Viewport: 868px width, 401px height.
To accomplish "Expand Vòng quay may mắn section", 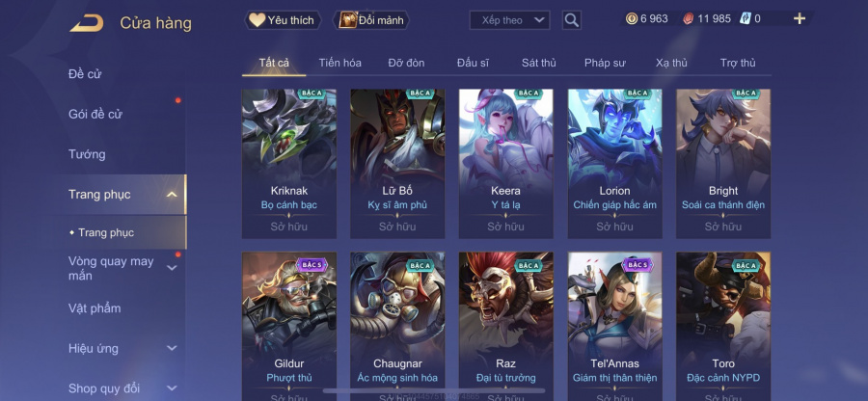I will [172, 268].
